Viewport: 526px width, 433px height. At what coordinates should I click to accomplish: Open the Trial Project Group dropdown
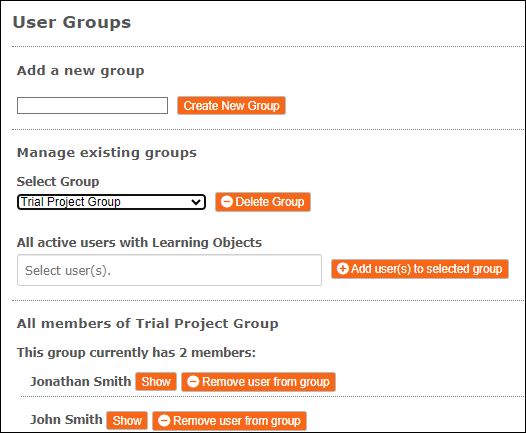pyautogui.click(x=111, y=202)
